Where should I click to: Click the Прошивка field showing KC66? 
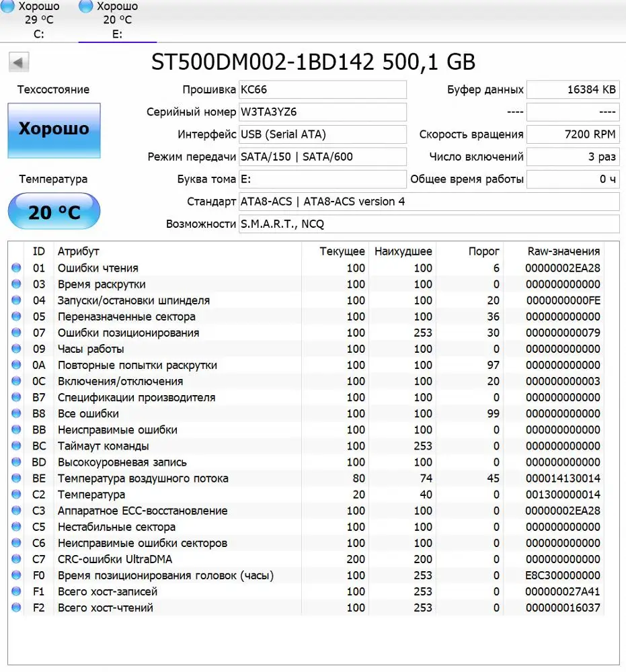pyautogui.click(x=323, y=89)
